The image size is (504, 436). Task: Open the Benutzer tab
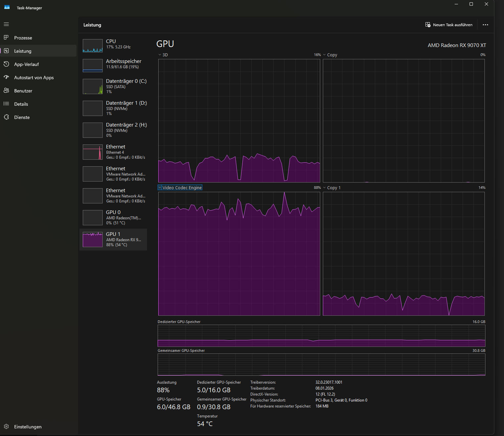point(38,91)
